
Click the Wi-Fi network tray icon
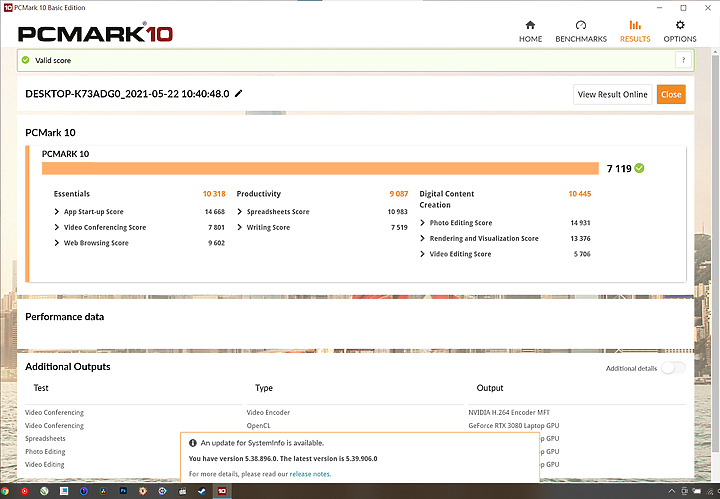[x=710, y=491]
